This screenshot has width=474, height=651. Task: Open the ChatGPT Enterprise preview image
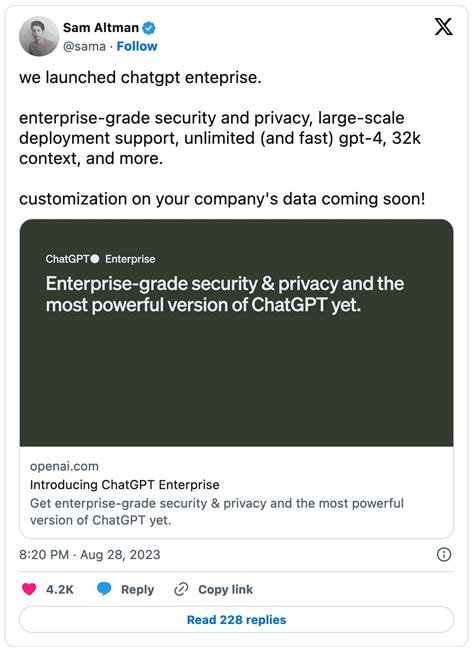click(x=236, y=333)
